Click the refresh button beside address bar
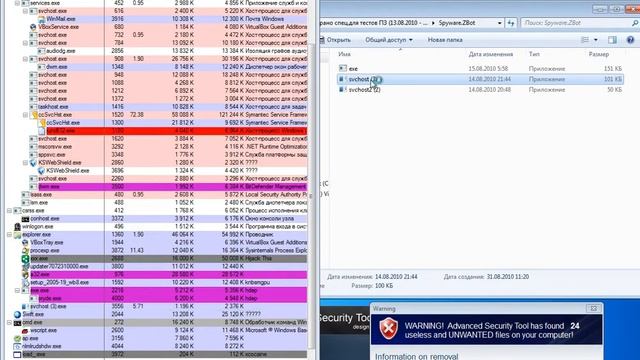 pos(511,23)
